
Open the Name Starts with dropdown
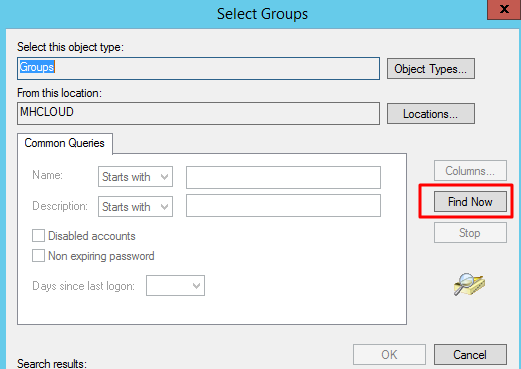point(135,177)
